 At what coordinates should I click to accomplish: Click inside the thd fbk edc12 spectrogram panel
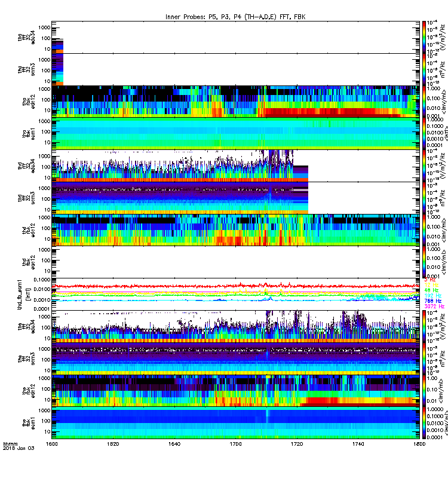[x=235, y=230]
